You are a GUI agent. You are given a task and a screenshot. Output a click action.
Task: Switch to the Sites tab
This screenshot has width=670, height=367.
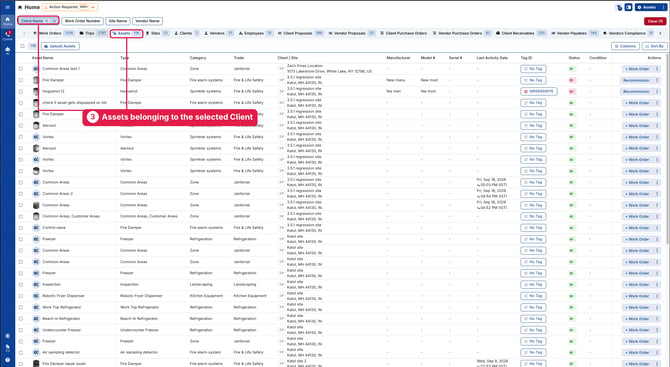click(157, 33)
